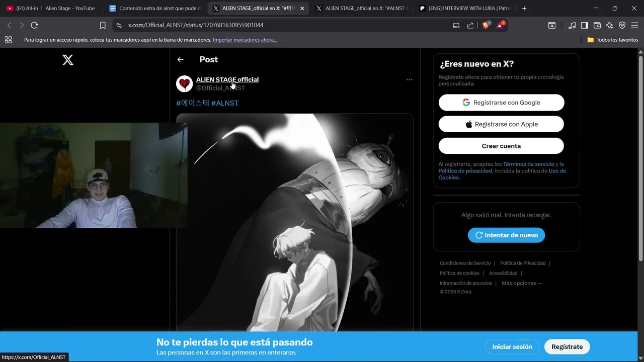The height and width of the screenshot is (362, 644).
Task: Go back with the Post arrow
Action: (181, 59)
